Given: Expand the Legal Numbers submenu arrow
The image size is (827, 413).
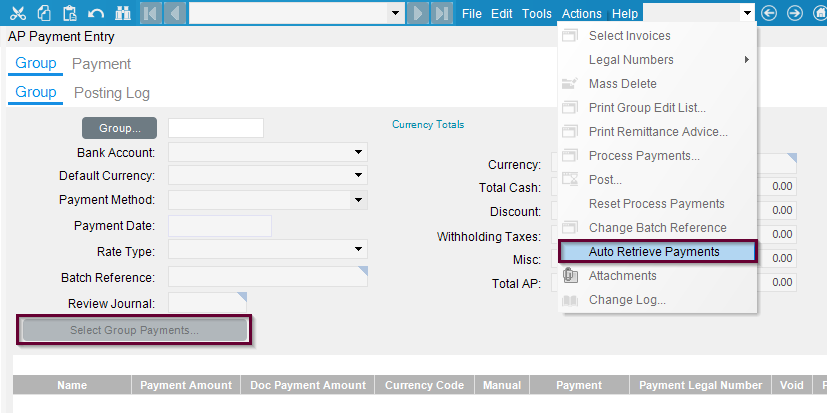Looking at the screenshot, I should (x=747, y=60).
